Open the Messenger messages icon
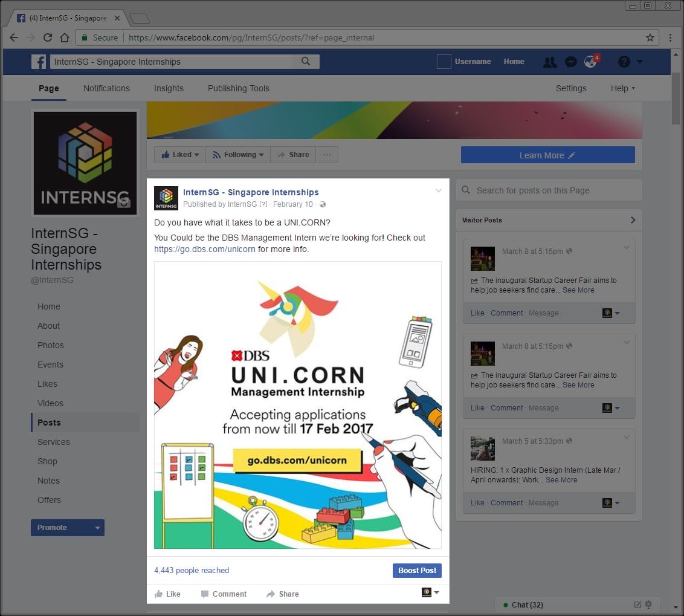 [570, 62]
